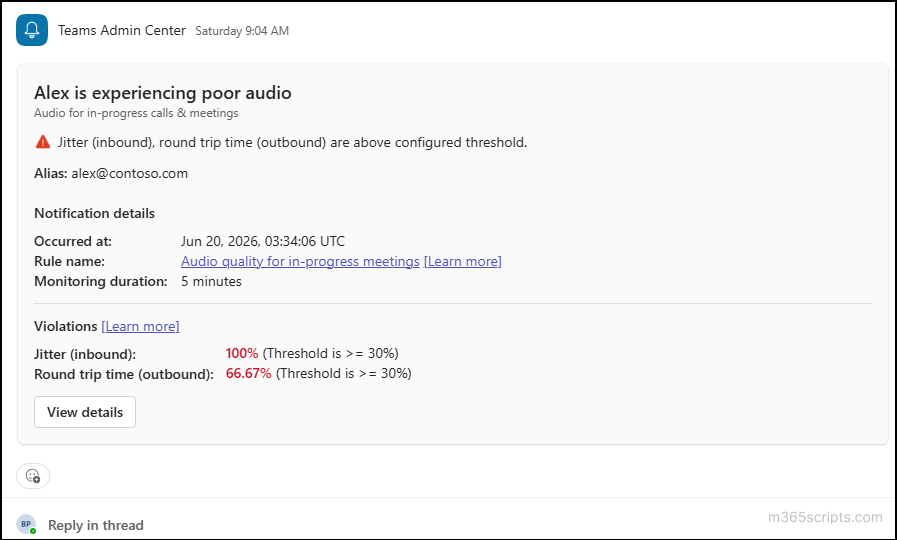The width and height of the screenshot is (897, 540).
Task: Open Learn more link next to Violations
Action: 140,326
